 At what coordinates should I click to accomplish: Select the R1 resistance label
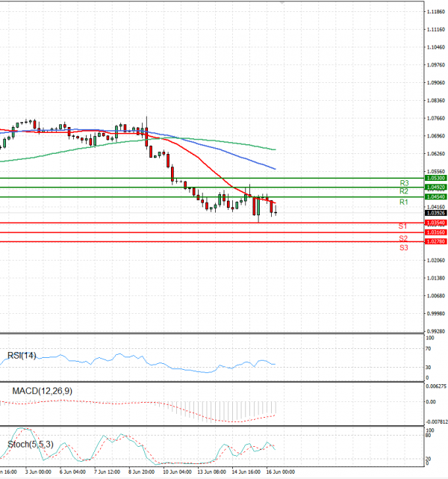tap(404, 202)
